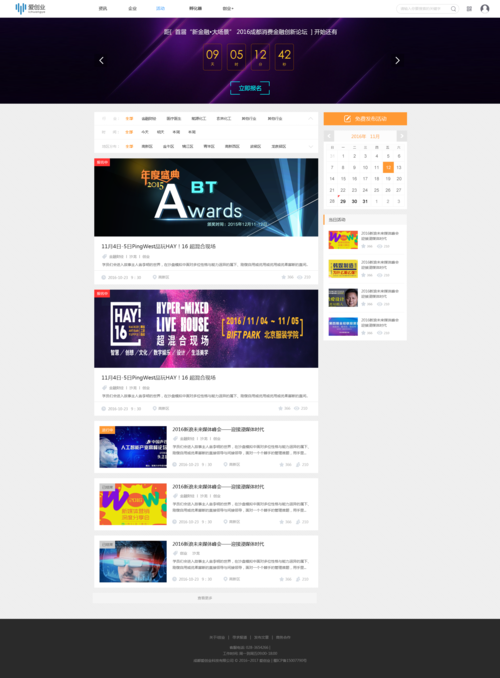Screen dimensions: 500x678
Task: Collapse the industry filter row chevron
Action: click(x=311, y=118)
